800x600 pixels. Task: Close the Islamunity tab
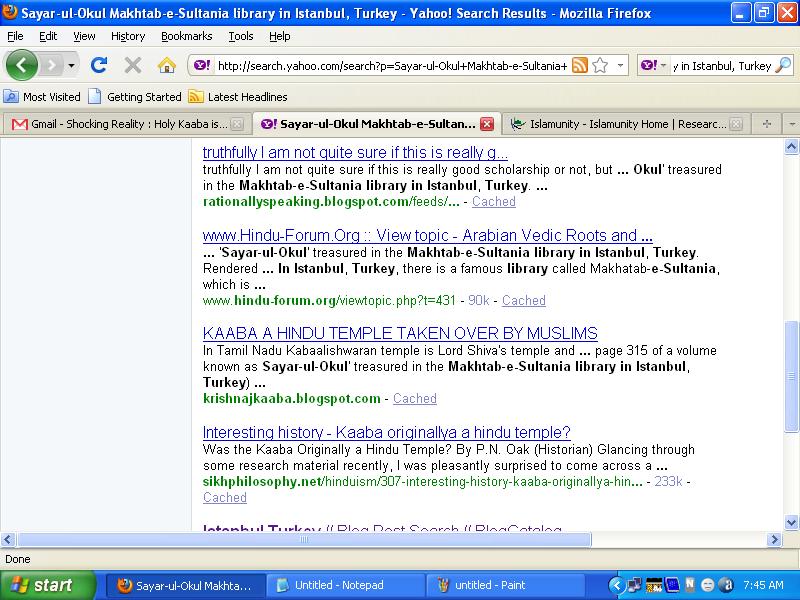(736, 124)
